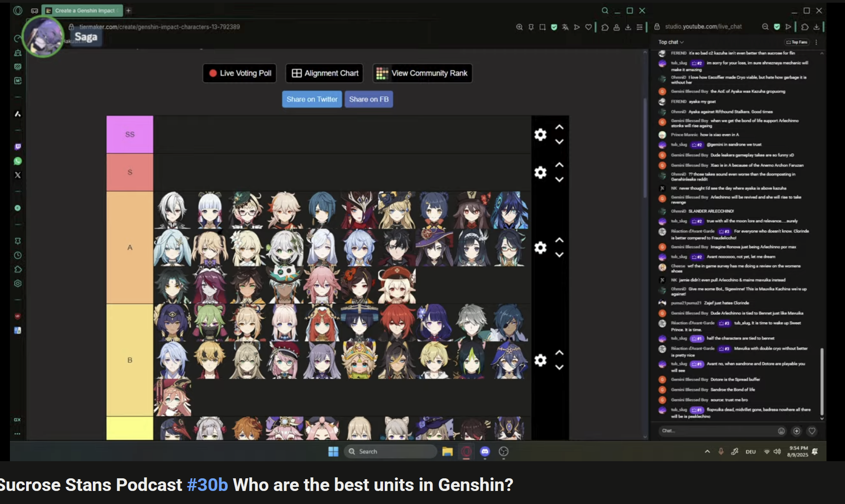The height and width of the screenshot is (504, 845).
Task: Move A tier row up
Action: pyautogui.click(x=559, y=240)
